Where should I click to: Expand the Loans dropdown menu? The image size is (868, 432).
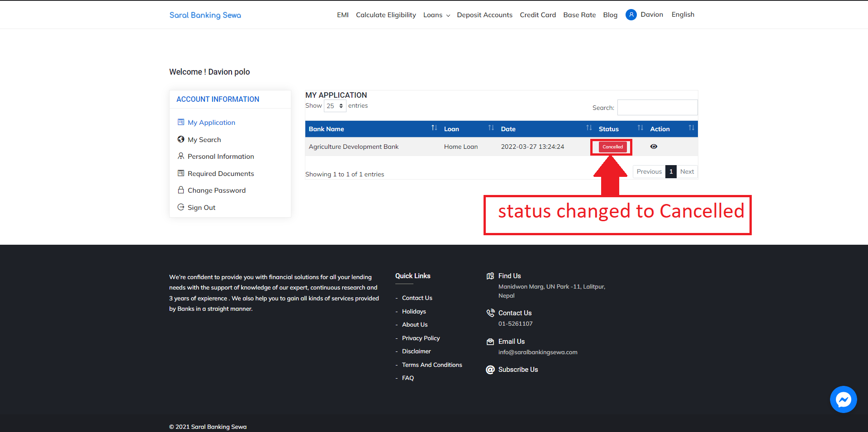[436, 15]
